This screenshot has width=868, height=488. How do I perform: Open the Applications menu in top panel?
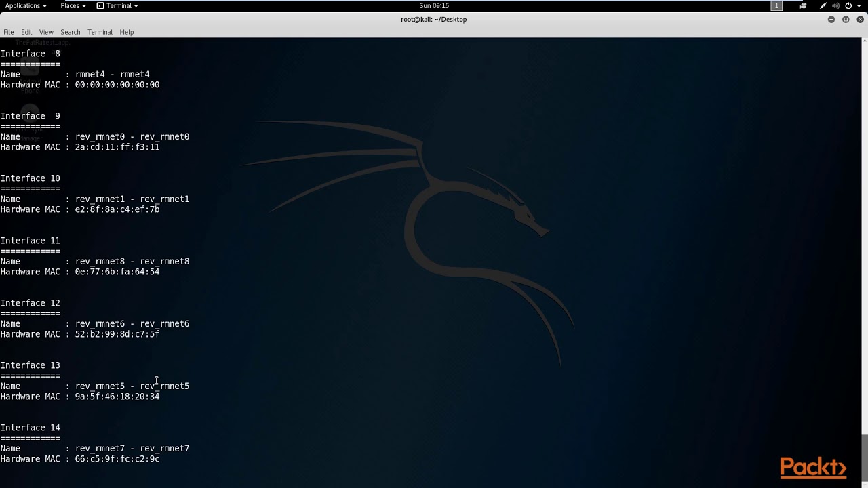(x=26, y=5)
